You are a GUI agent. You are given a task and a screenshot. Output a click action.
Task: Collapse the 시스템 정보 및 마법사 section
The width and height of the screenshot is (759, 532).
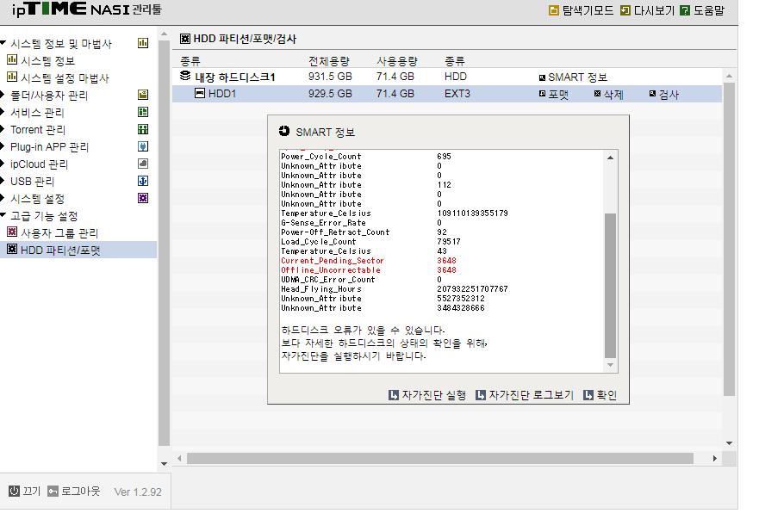coord(3,44)
